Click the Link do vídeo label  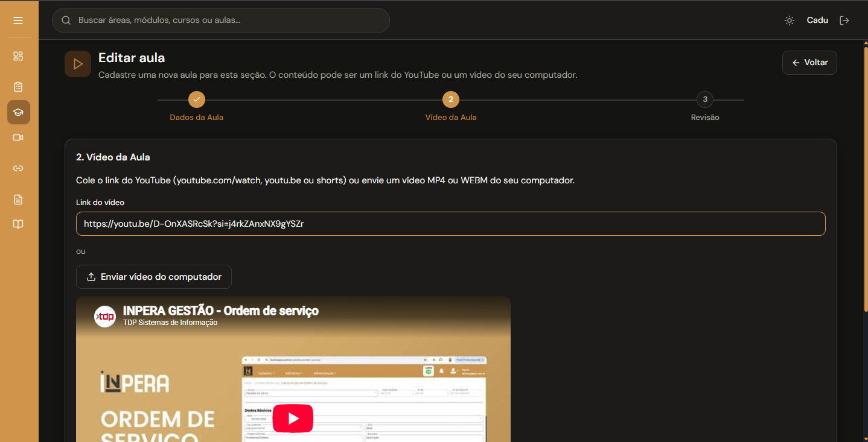pos(100,203)
